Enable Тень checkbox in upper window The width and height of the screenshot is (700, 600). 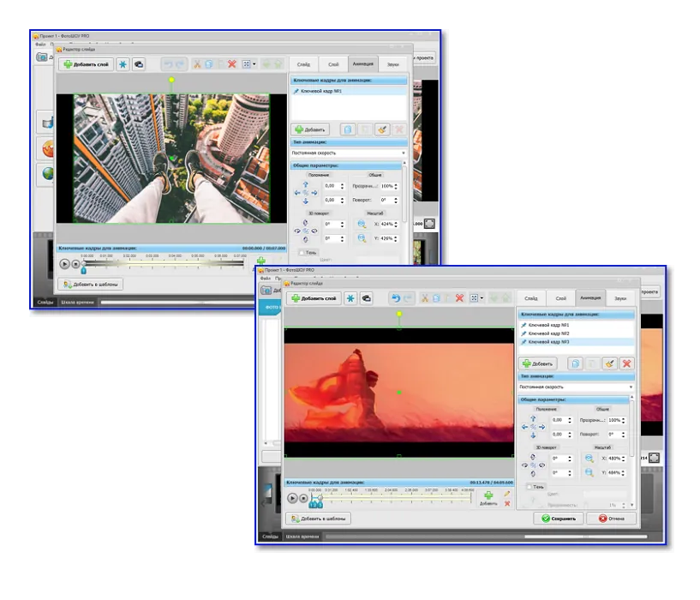point(302,252)
